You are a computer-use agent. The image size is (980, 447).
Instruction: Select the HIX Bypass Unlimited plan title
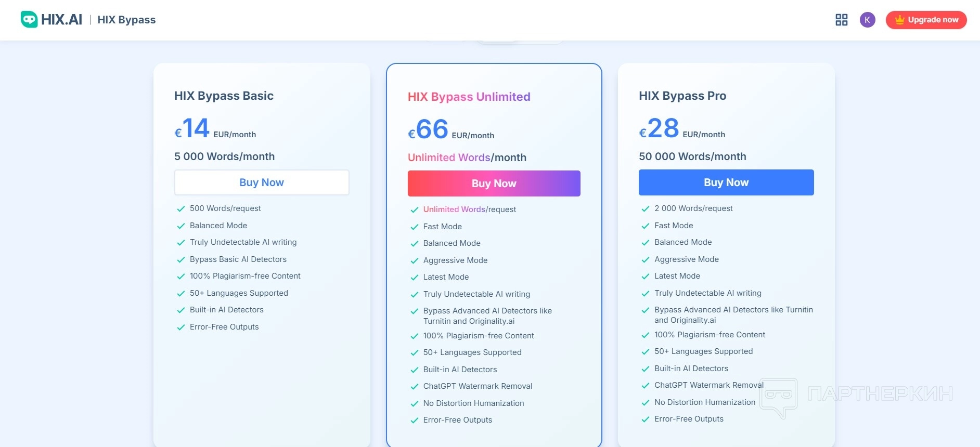[x=469, y=97]
